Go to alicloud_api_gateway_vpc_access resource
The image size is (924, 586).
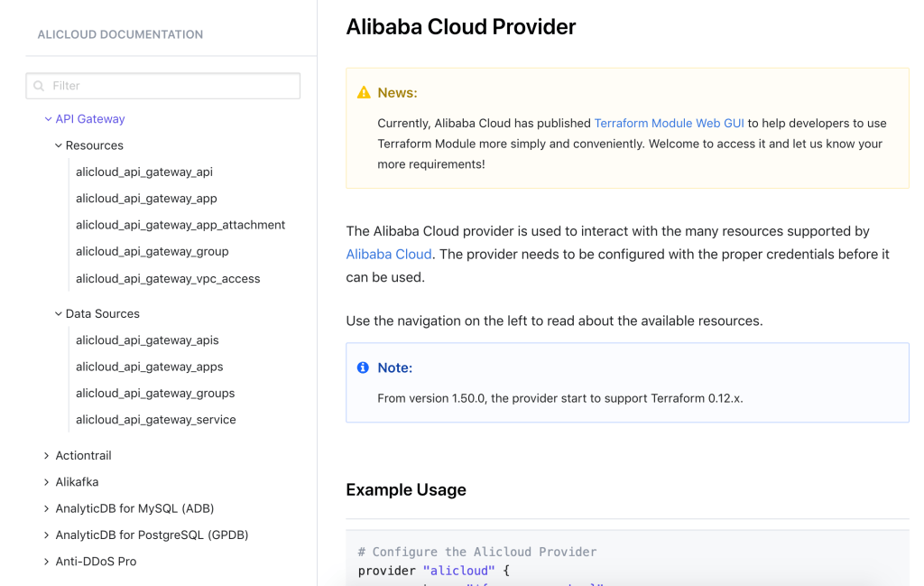168,278
